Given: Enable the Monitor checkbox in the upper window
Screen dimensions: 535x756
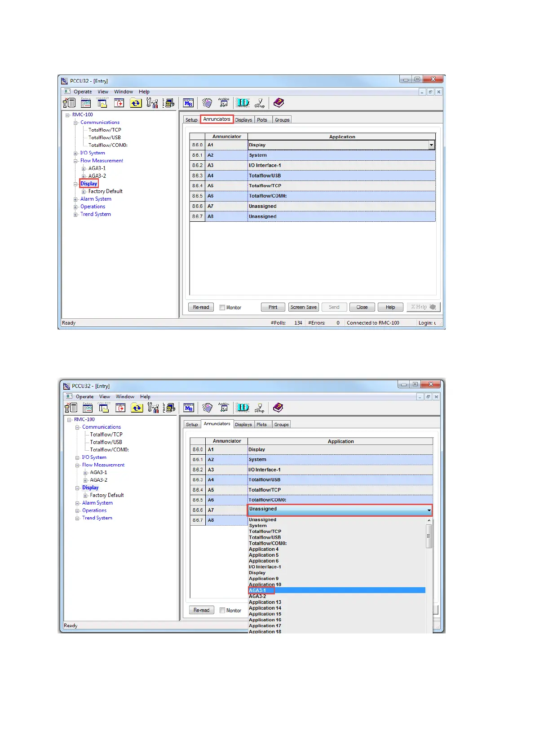Looking at the screenshot, I should [222, 308].
